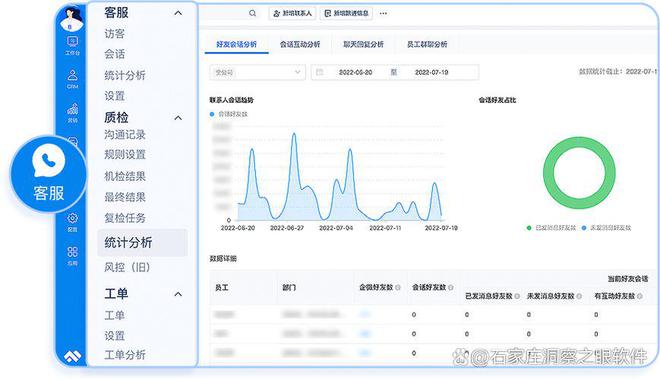Switch to the 聊天回复分析 tab

click(363, 44)
